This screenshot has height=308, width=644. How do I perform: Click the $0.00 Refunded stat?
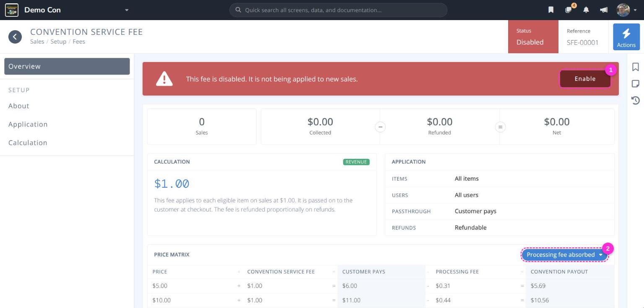pyautogui.click(x=440, y=127)
